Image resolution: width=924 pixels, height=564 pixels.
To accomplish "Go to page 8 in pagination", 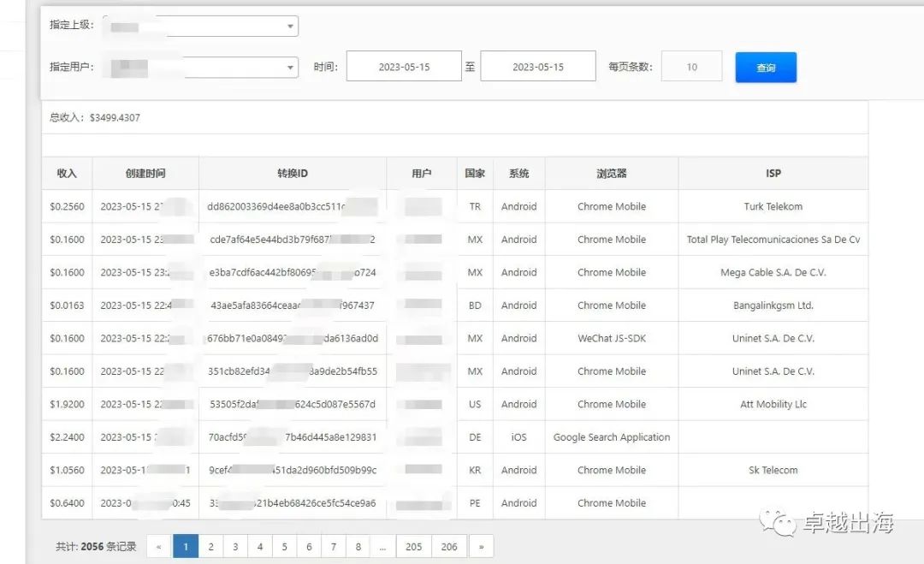I will (358, 547).
